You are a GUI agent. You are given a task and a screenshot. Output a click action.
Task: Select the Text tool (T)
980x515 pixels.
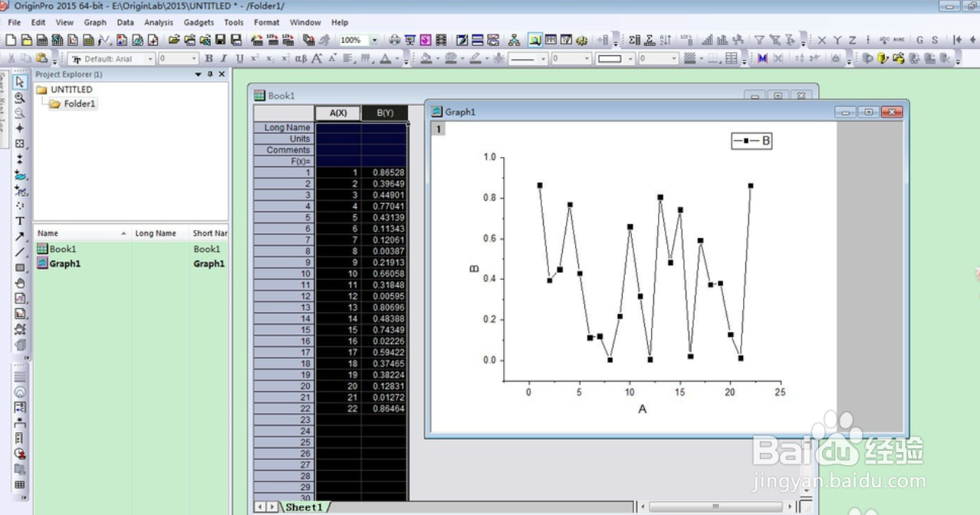(x=20, y=221)
